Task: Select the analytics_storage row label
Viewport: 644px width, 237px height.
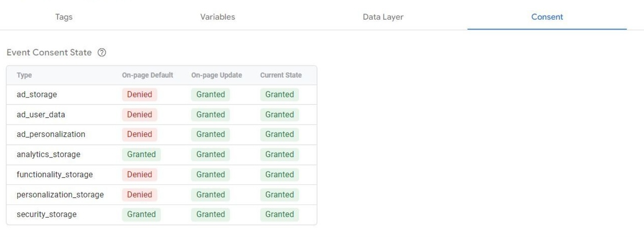Action: pyautogui.click(x=49, y=154)
